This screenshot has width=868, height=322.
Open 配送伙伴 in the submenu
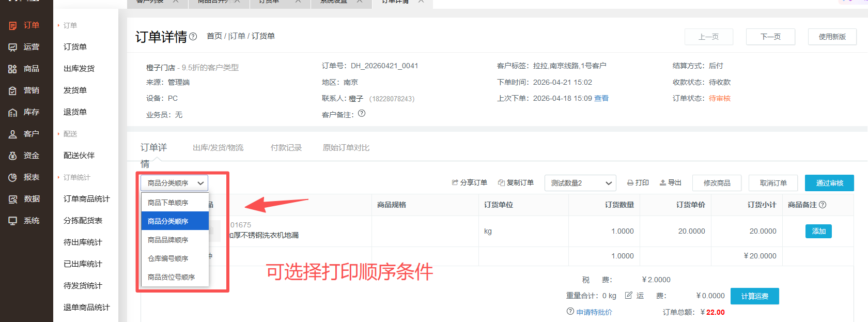(79, 156)
